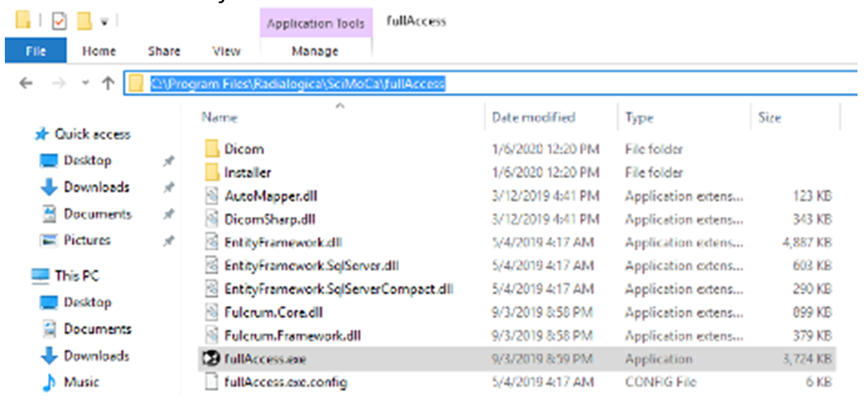Open the recent locations dropdown arrow

(x=85, y=84)
